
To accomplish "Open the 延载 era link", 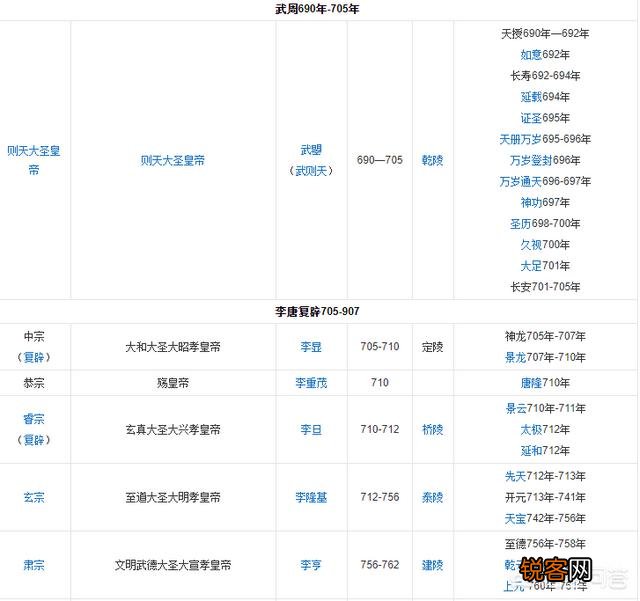I will [531, 97].
